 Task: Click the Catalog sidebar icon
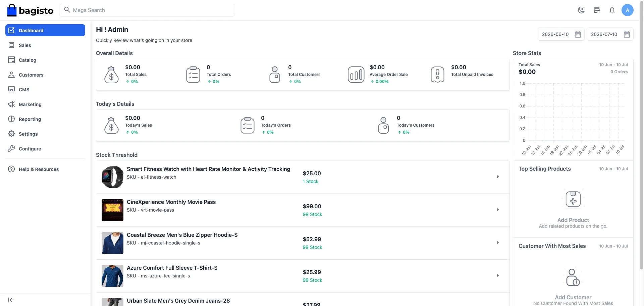coord(11,60)
